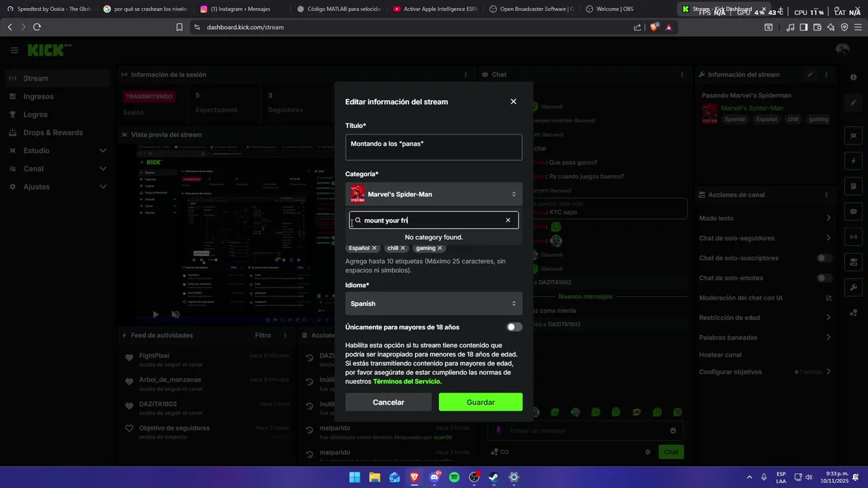Open the Filtro option in activity feed
Image resolution: width=868 pixels, height=488 pixels.
tap(262, 335)
